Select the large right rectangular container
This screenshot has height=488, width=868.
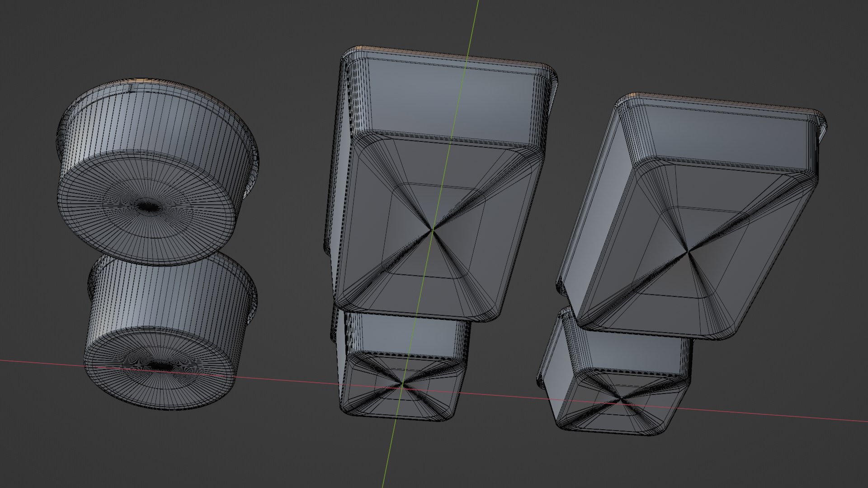point(692,217)
